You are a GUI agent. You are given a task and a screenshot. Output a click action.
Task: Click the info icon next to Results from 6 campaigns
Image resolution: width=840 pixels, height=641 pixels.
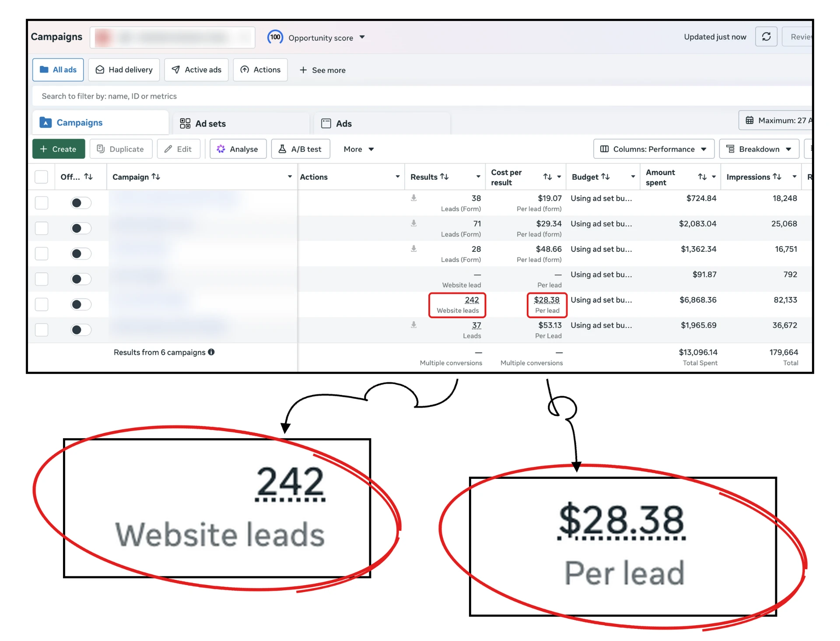tap(211, 352)
